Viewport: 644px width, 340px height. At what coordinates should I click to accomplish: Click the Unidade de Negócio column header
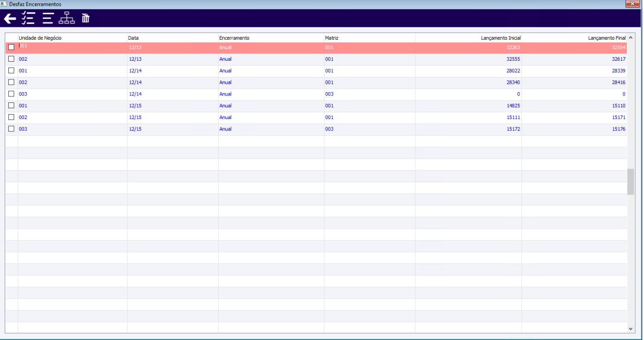point(73,38)
